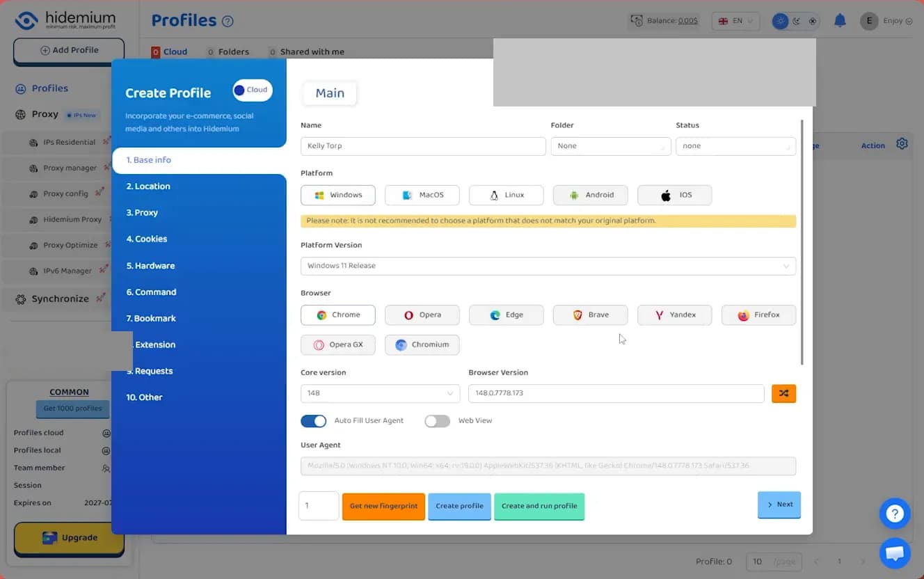Image resolution: width=924 pixels, height=579 pixels.
Task: Toggle Auto Fill User Agent switch
Action: click(314, 421)
